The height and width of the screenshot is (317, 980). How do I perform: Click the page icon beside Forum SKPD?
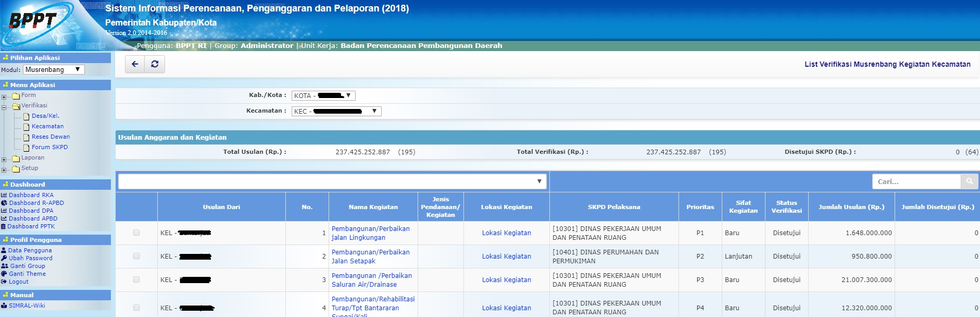(x=26, y=148)
